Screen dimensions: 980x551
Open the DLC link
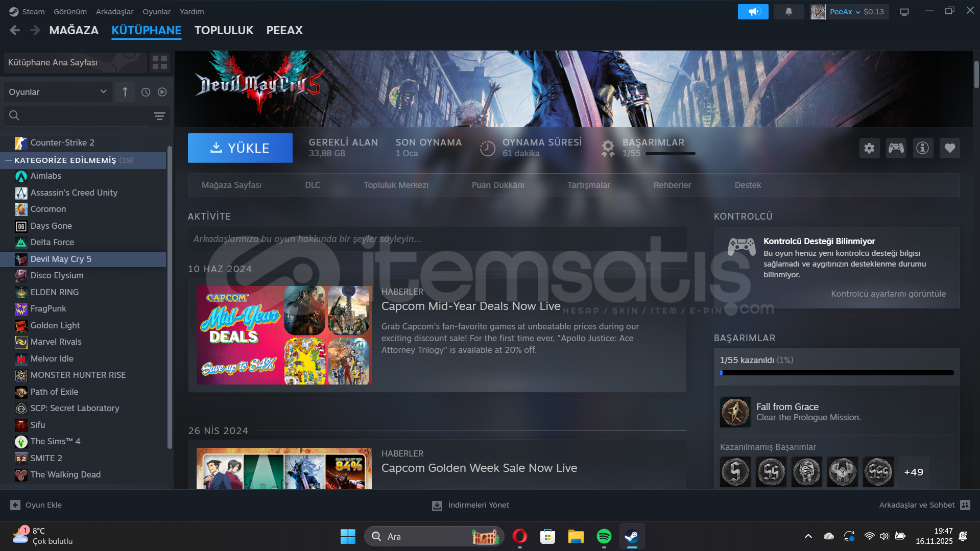click(x=313, y=185)
